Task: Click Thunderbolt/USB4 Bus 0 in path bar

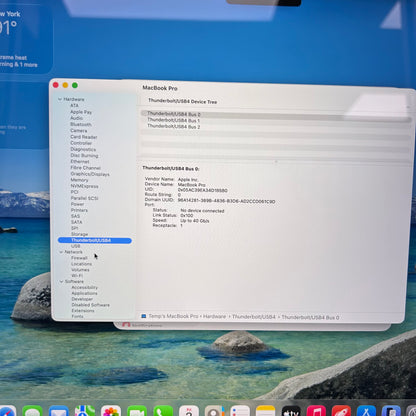Action: 310,317
